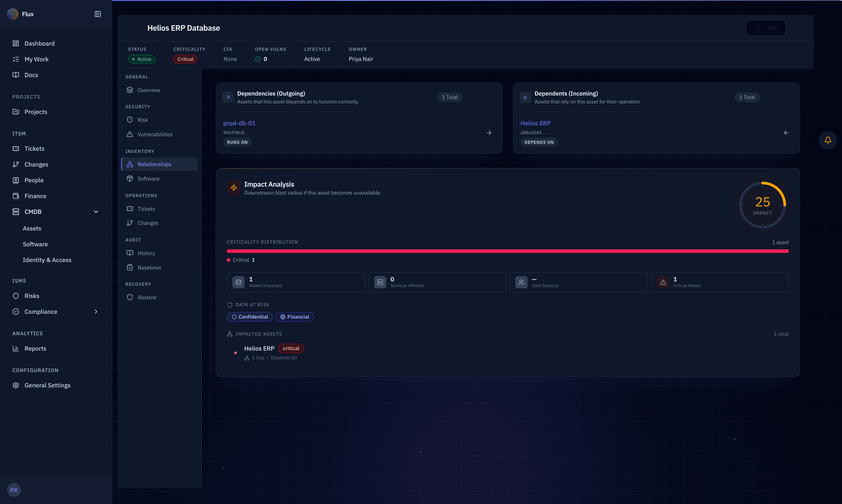Click the Financial data tag
Screen dimensions: 842x504
295,317
